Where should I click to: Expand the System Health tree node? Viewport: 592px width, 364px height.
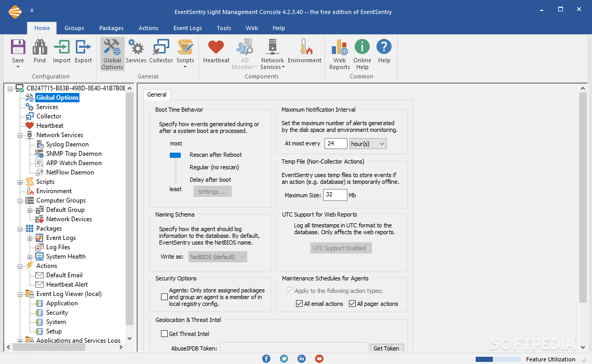point(30,257)
